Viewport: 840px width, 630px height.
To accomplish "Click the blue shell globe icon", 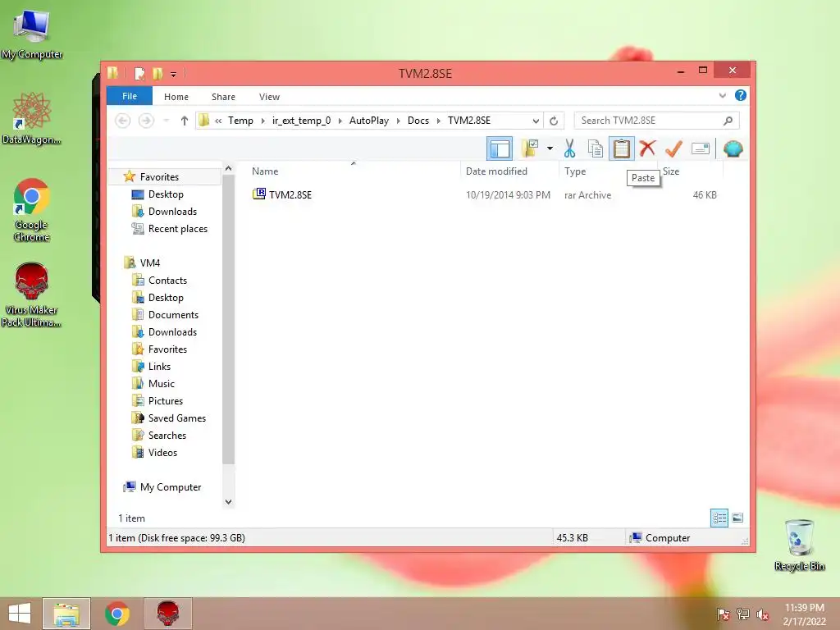I will coord(733,148).
